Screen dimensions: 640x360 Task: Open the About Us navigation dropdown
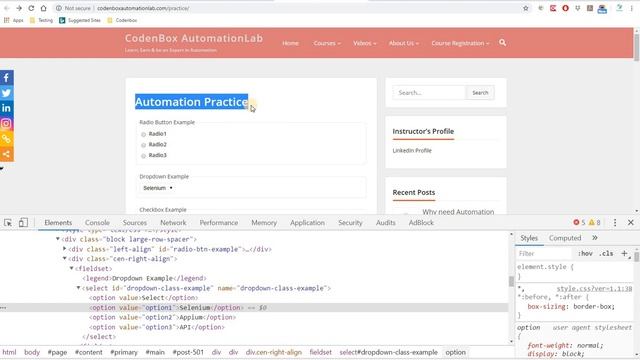403,43
